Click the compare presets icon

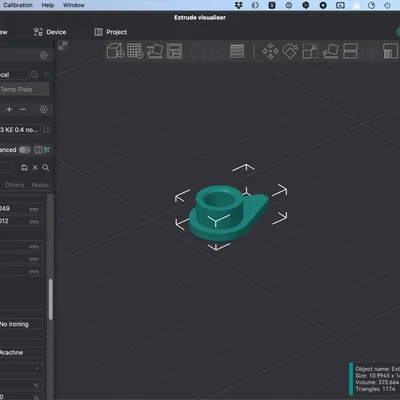pyautogui.click(x=38, y=150)
